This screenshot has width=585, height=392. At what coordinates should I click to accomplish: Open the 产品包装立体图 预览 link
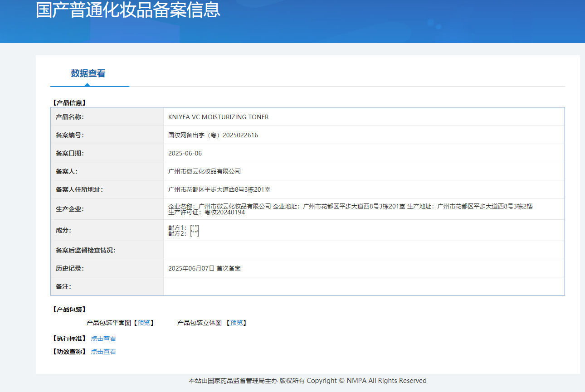coord(237,323)
